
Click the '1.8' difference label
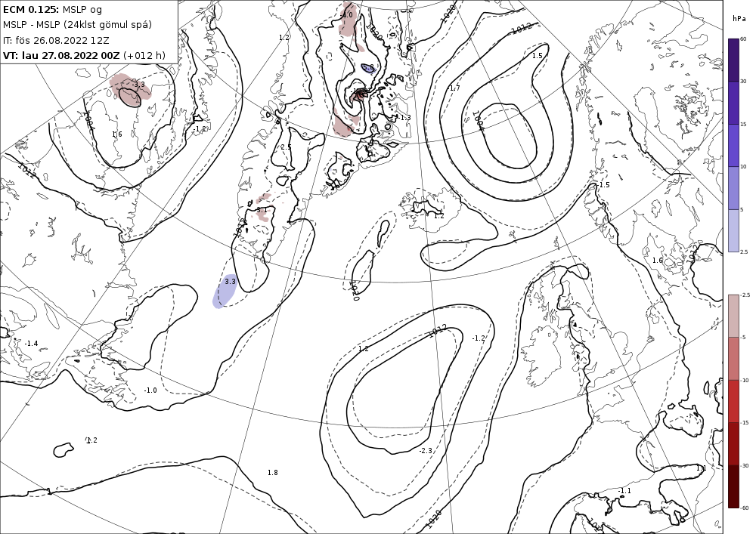tap(272, 472)
